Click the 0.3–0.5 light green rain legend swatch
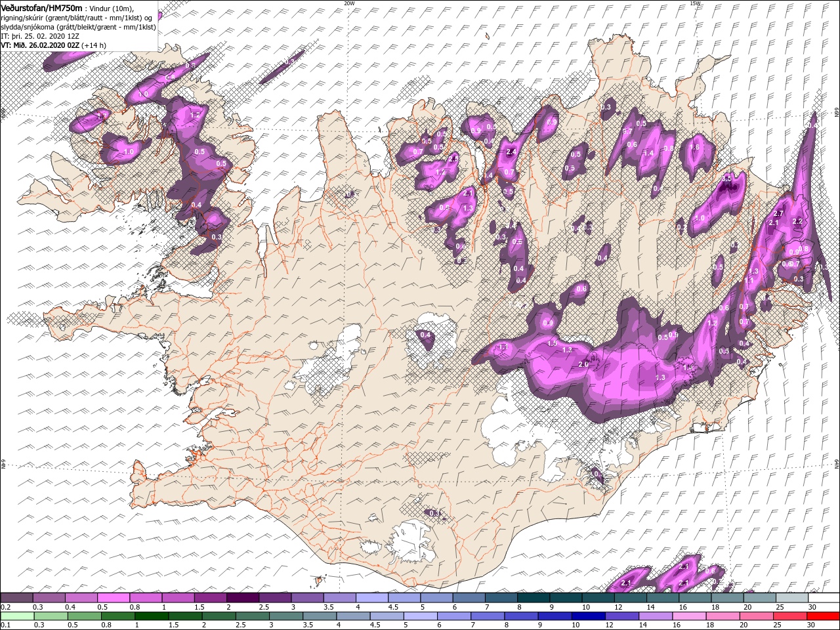840x630 pixels. [x=51, y=616]
